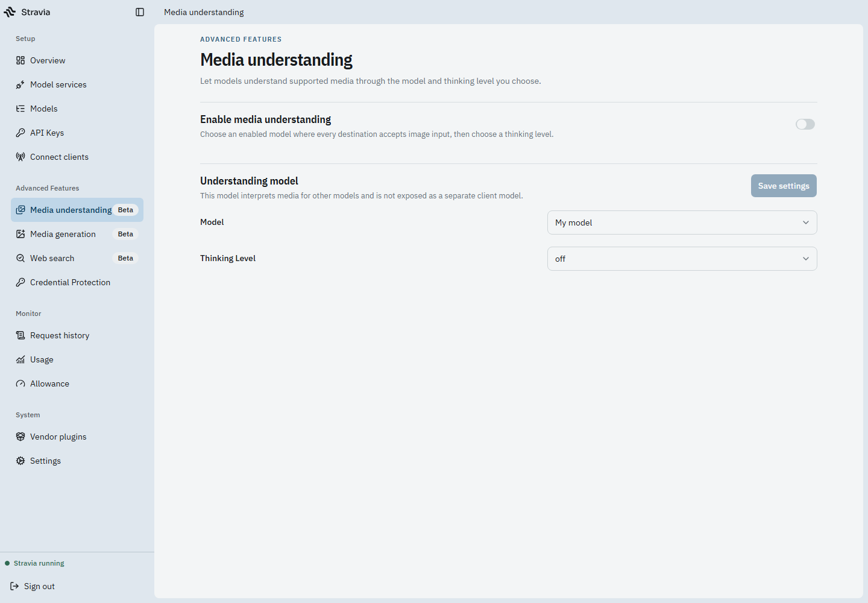Screen dimensions: 868x603
Task: Click the Media generation icon
Action: 20,234
